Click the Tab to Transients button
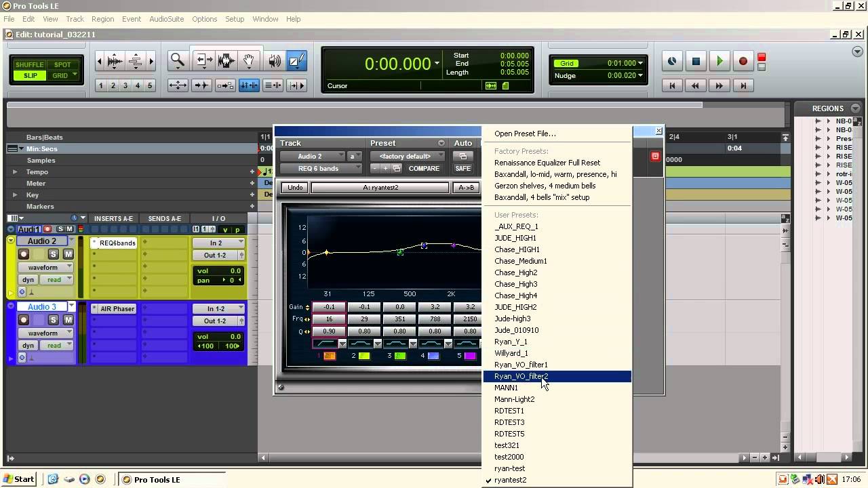 pyautogui.click(x=201, y=85)
